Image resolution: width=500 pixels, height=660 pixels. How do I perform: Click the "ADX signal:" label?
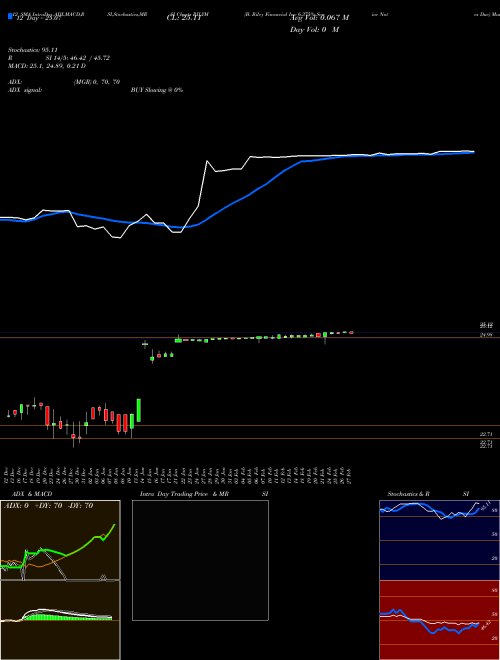[x=25, y=90]
